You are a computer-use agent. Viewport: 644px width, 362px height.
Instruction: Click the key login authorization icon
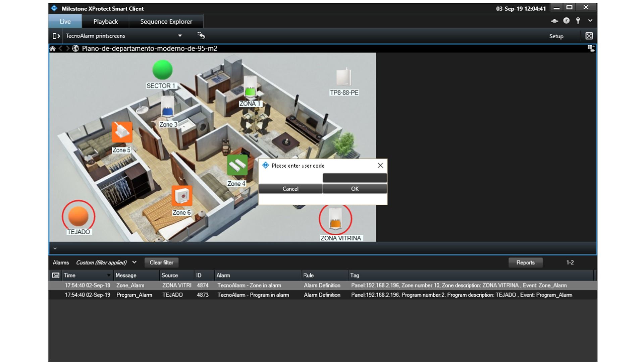click(578, 21)
